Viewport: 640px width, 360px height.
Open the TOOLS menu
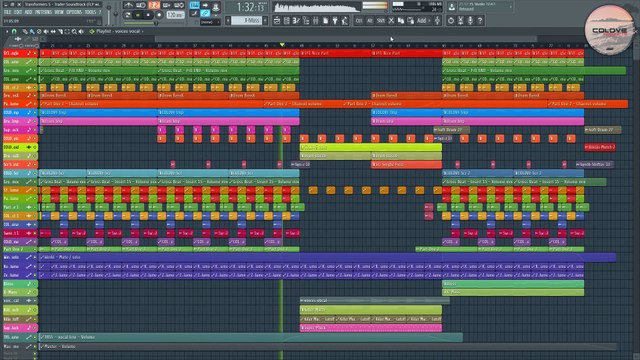pos(90,12)
